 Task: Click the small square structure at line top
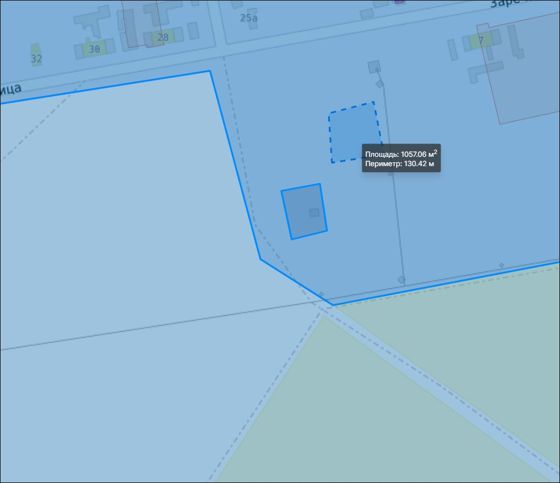coord(374,66)
